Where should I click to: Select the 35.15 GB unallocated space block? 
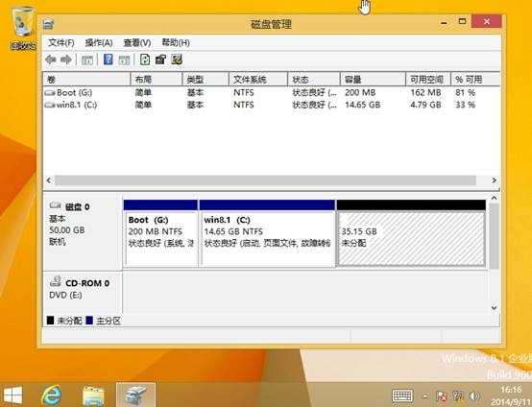411,233
